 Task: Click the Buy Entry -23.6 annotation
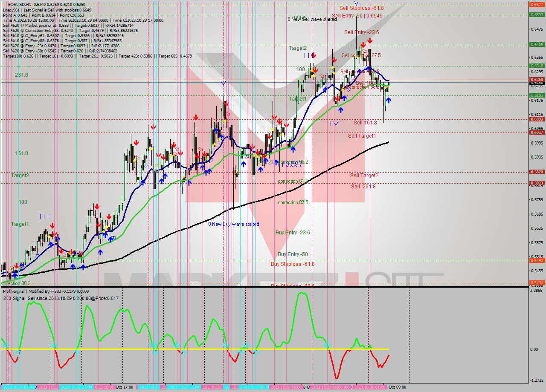tap(293, 233)
